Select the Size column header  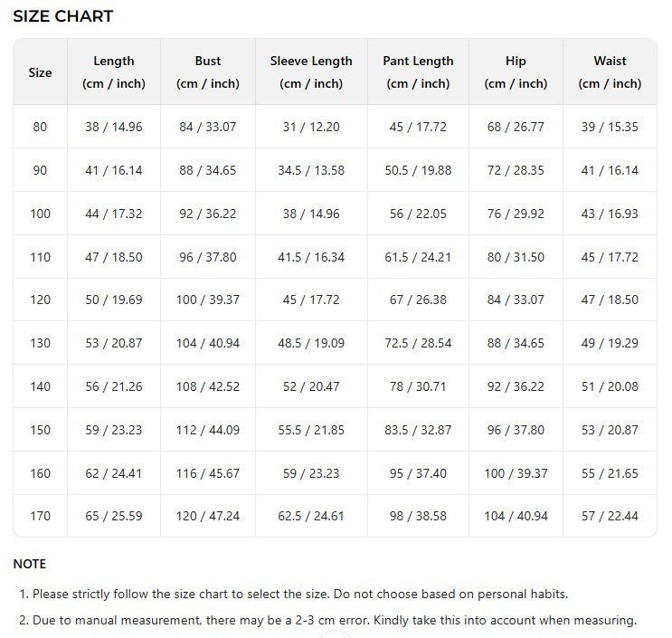coord(40,72)
